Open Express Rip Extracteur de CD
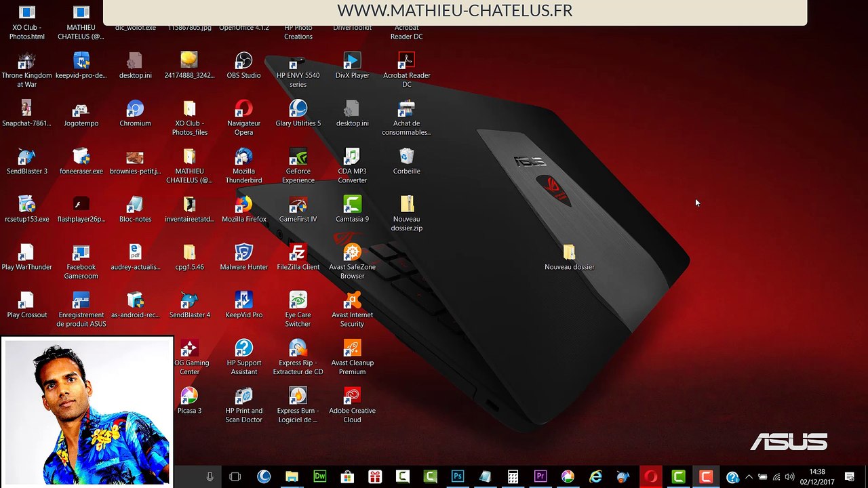The height and width of the screenshot is (488, 868). click(298, 358)
